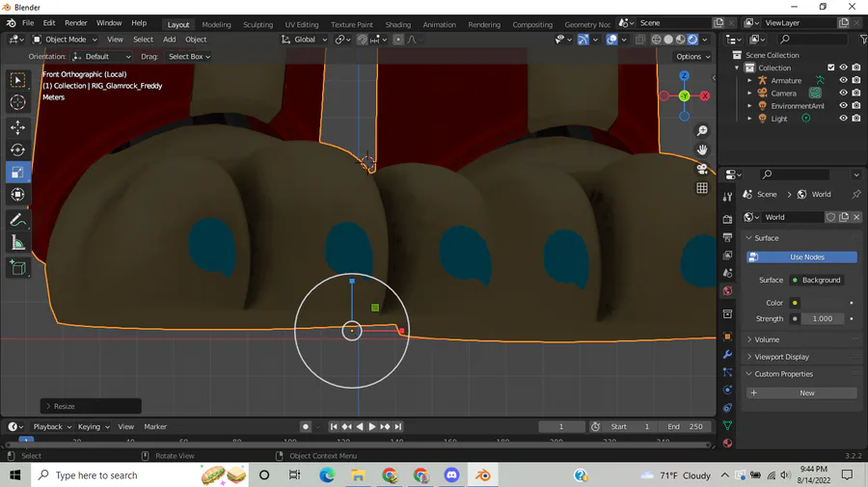868x487 pixels.
Task: Click the viewport pan hand icon
Action: (702, 150)
